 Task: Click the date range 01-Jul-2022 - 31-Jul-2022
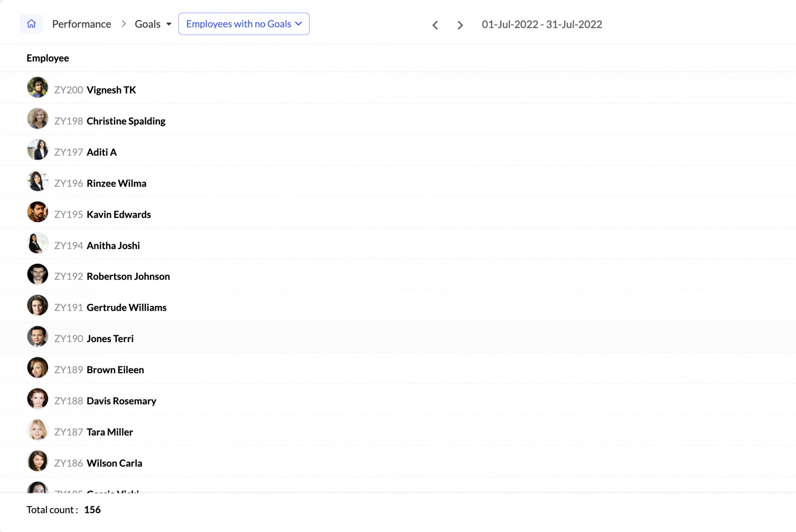tap(541, 24)
